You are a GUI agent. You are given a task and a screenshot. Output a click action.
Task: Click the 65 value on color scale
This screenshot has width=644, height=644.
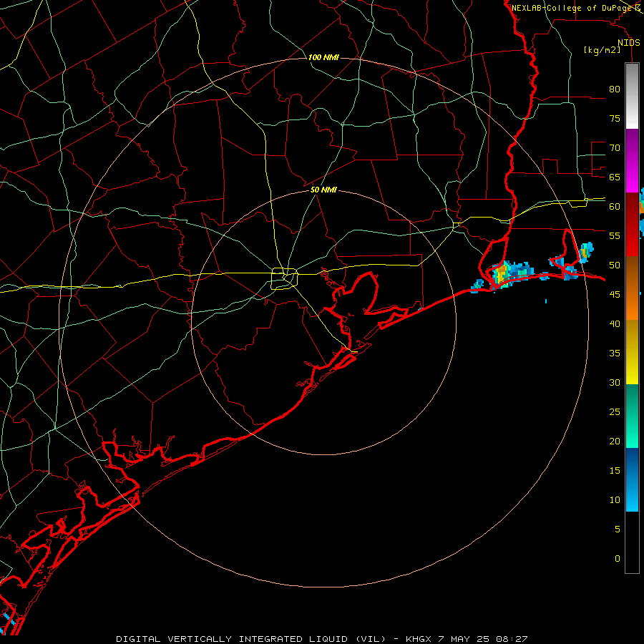point(615,177)
